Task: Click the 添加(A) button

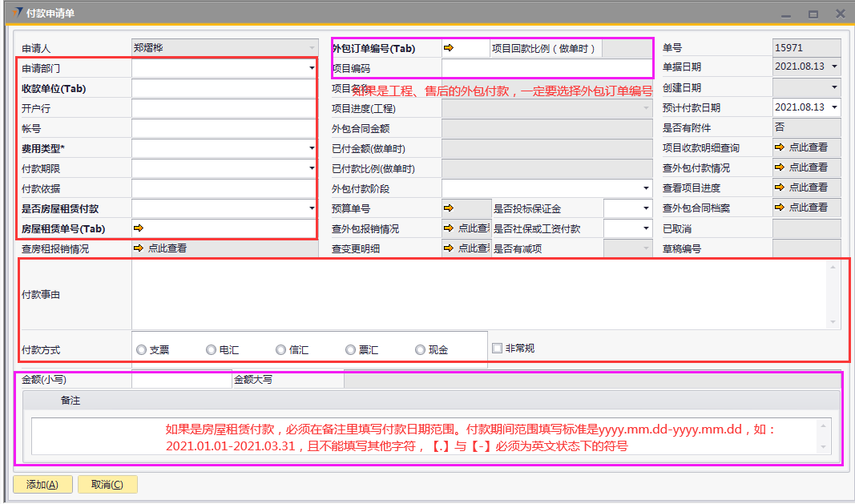Action: (42, 484)
